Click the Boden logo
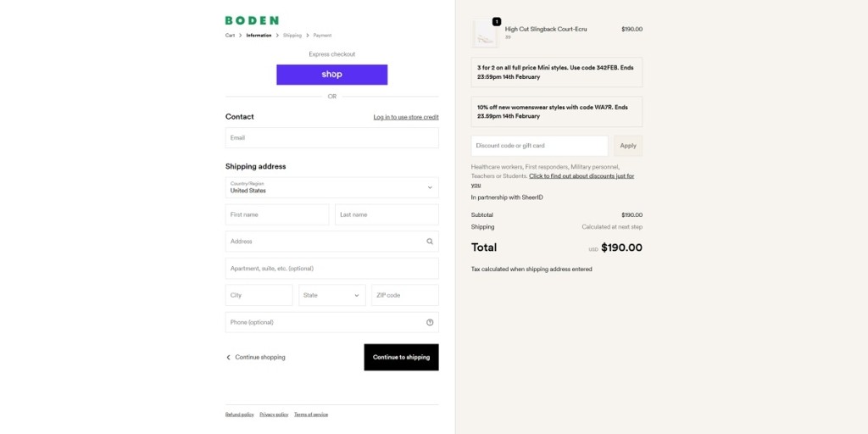 pyautogui.click(x=252, y=20)
